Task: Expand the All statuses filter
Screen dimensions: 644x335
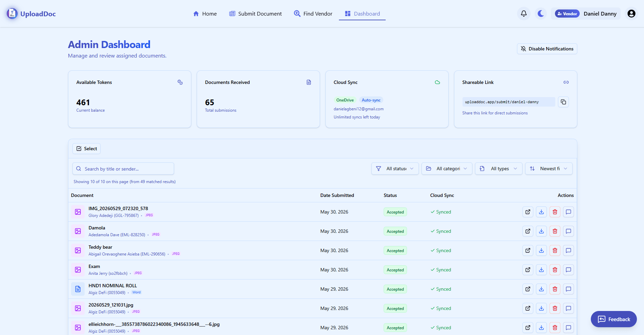Action: [x=395, y=169]
